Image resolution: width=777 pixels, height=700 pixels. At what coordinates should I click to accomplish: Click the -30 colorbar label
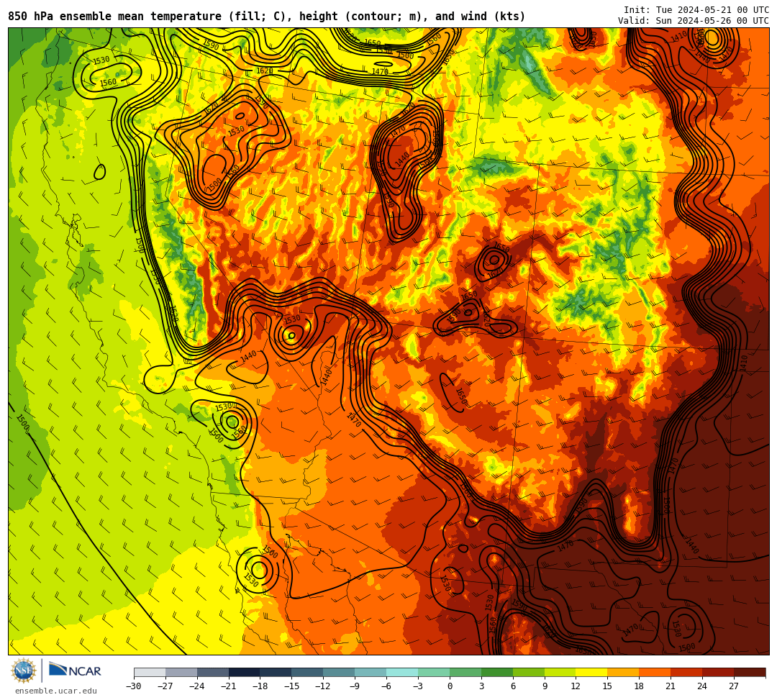pos(134,686)
